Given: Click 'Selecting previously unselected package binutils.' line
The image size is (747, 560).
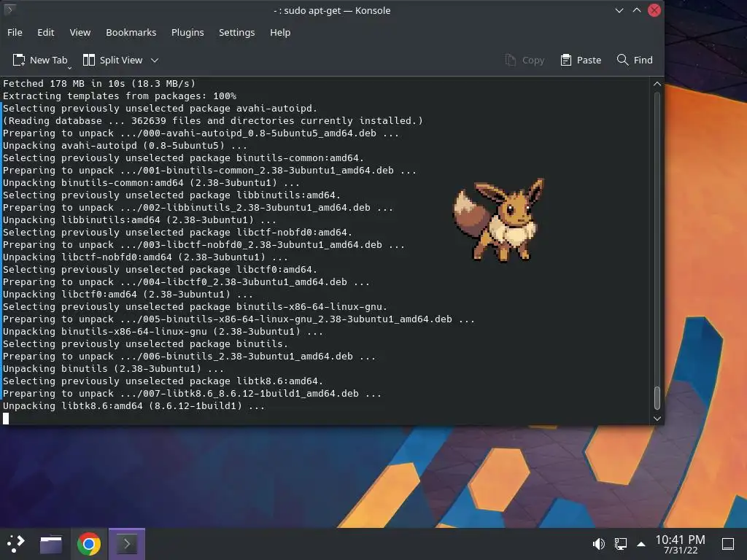Looking at the screenshot, I should pyautogui.click(x=145, y=344).
